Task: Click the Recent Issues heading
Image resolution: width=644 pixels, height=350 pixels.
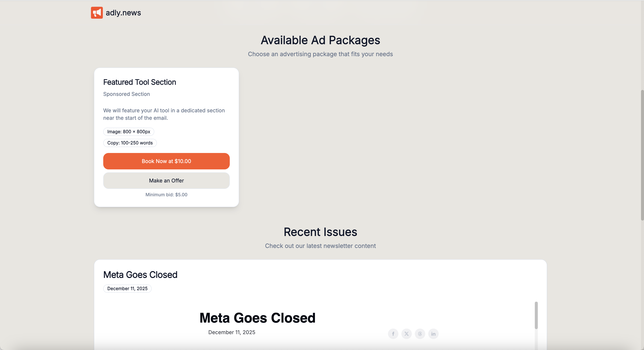Action: [320, 232]
